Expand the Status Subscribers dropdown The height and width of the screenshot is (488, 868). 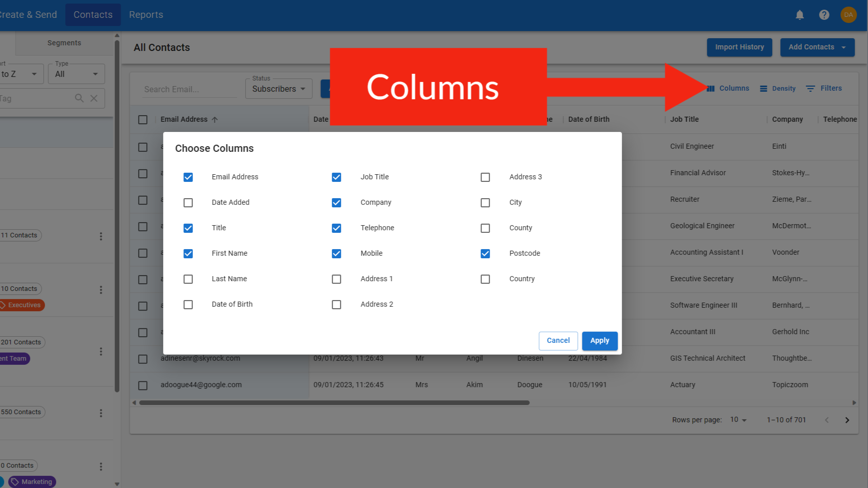(278, 89)
